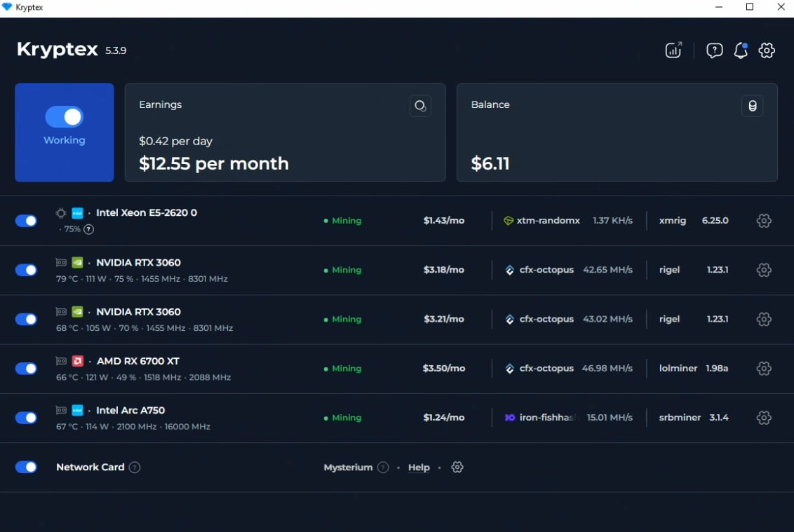Select the first NVIDIA RTX 3060 at 79 °C
Image resolution: width=794 pixels, height=532 pixels.
[138, 263]
